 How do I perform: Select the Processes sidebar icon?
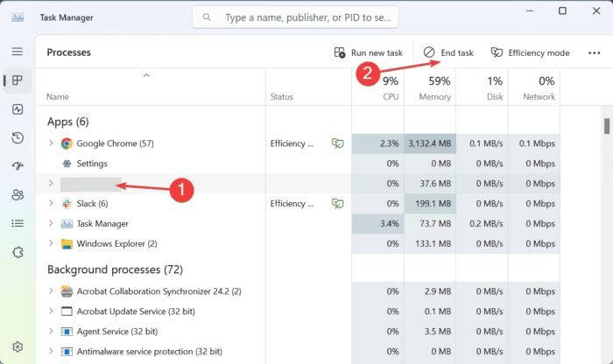pyautogui.click(x=18, y=81)
